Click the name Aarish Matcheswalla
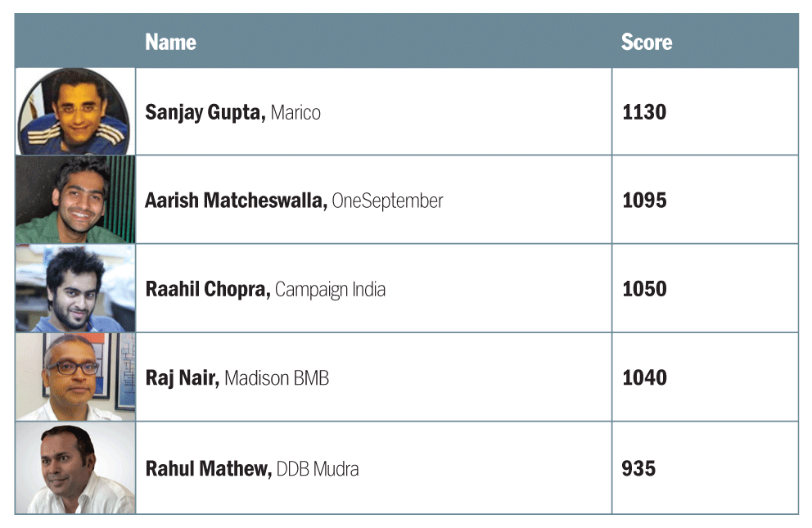The image size is (812, 528). tap(236, 201)
